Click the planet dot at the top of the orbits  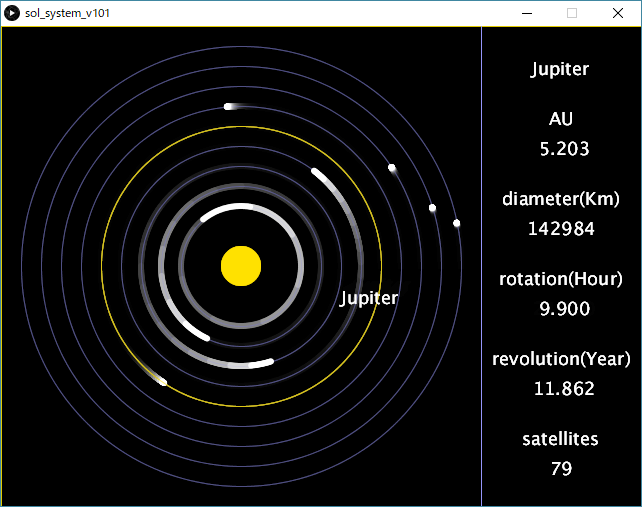point(228,107)
